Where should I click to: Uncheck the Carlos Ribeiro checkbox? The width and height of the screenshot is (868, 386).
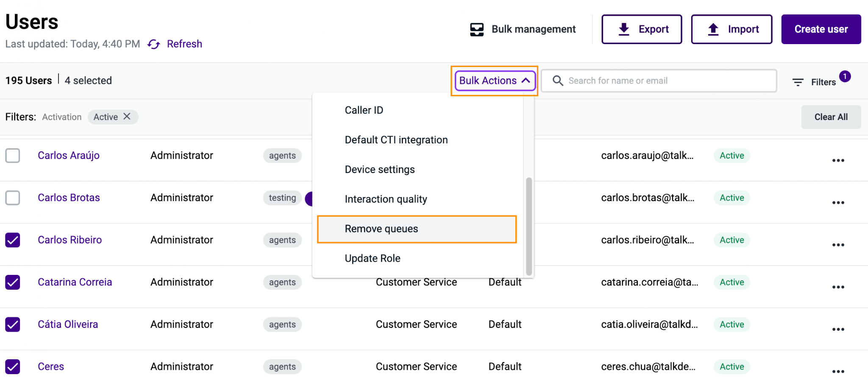click(x=13, y=240)
